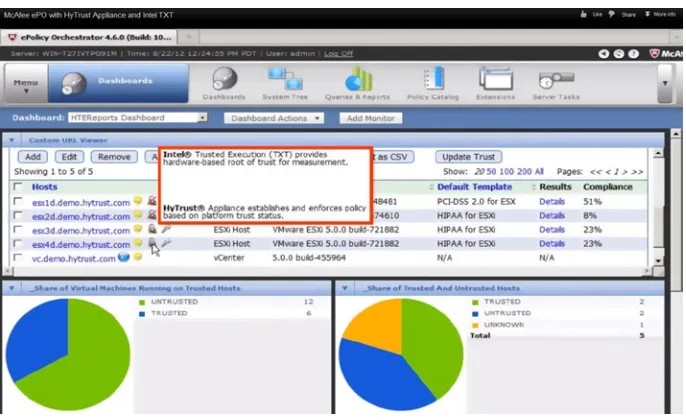Click the yellow tag icon for esx1d.demo.hytrust.com
Viewport: 686px width, 420px height.
138,201
